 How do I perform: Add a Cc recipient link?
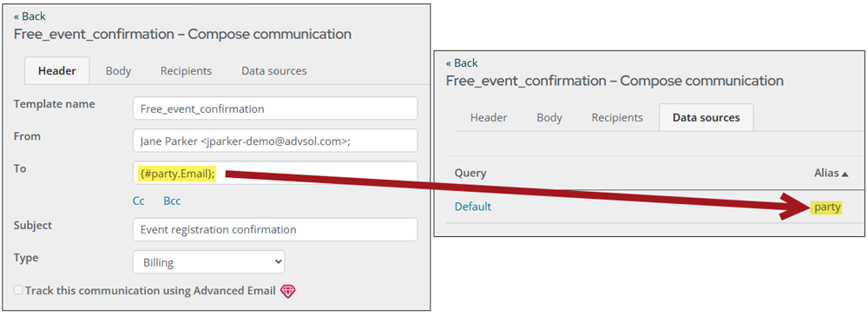[138, 201]
